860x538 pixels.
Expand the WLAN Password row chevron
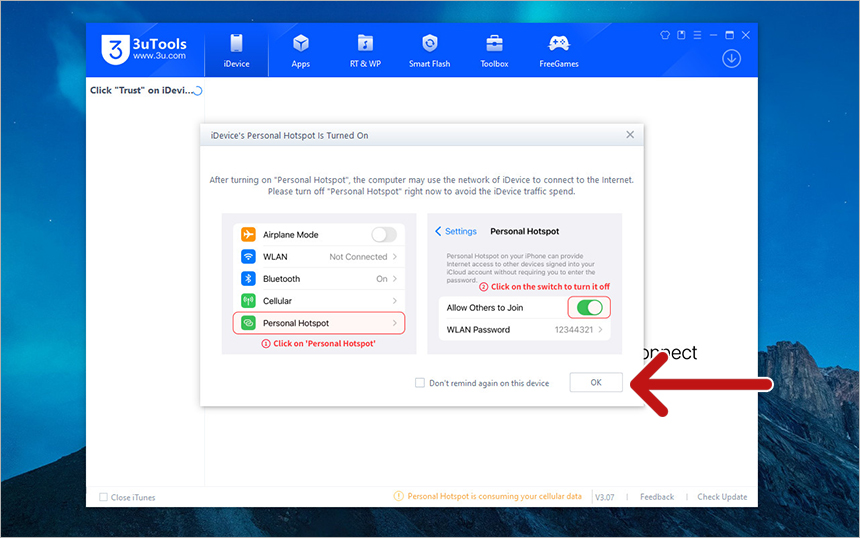pyautogui.click(x=601, y=330)
